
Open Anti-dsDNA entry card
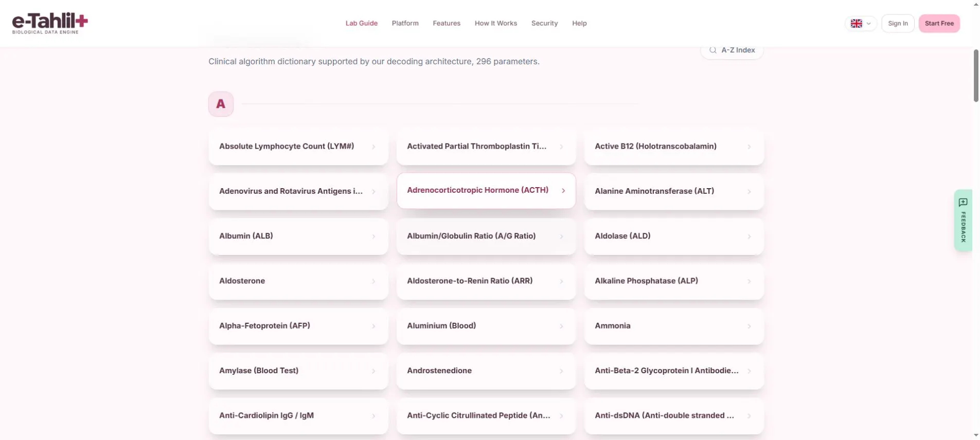[x=674, y=416]
